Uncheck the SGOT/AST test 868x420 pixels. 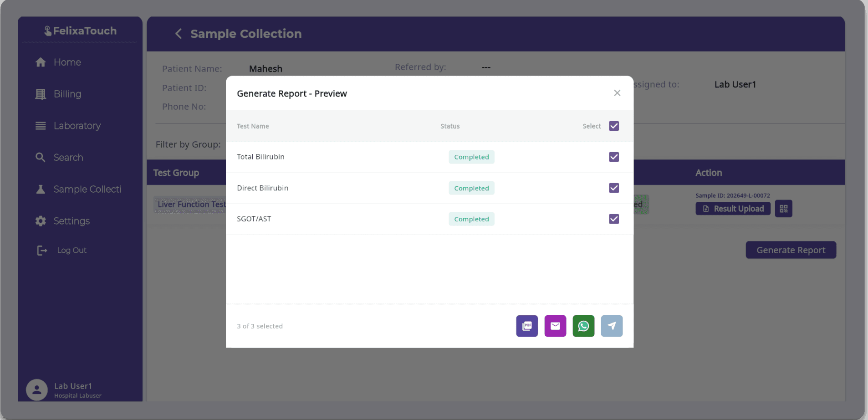click(614, 219)
